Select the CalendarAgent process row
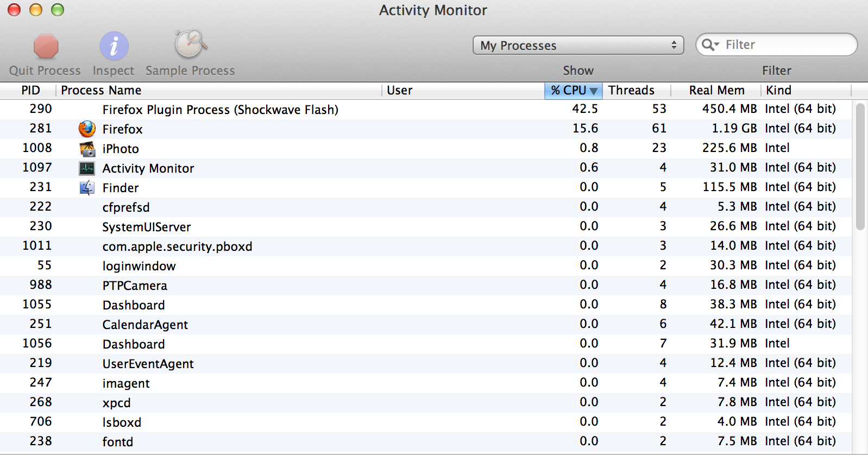Screen dimensions: 868x455 click(x=426, y=324)
